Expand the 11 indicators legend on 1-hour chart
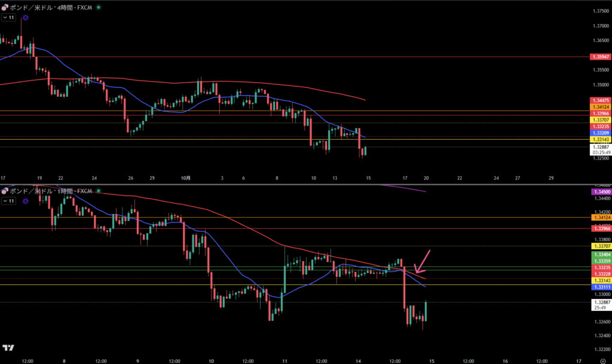The width and height of the screenshot is (612, 364). click(8, 202)
